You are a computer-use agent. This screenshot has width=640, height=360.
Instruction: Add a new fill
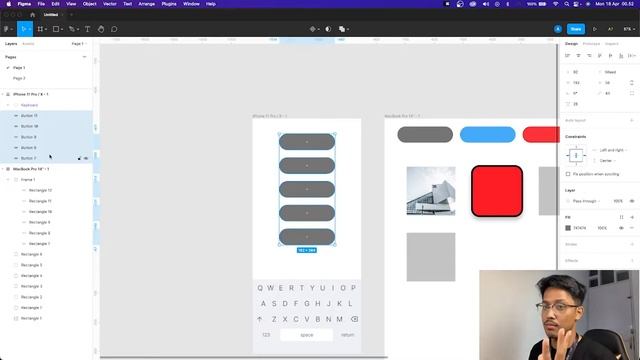click(x=632, y=217)
